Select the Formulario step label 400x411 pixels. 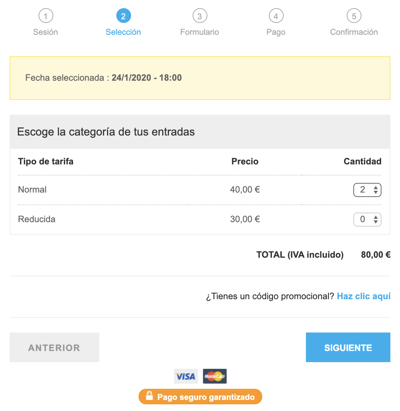click(x=200, y=32)
